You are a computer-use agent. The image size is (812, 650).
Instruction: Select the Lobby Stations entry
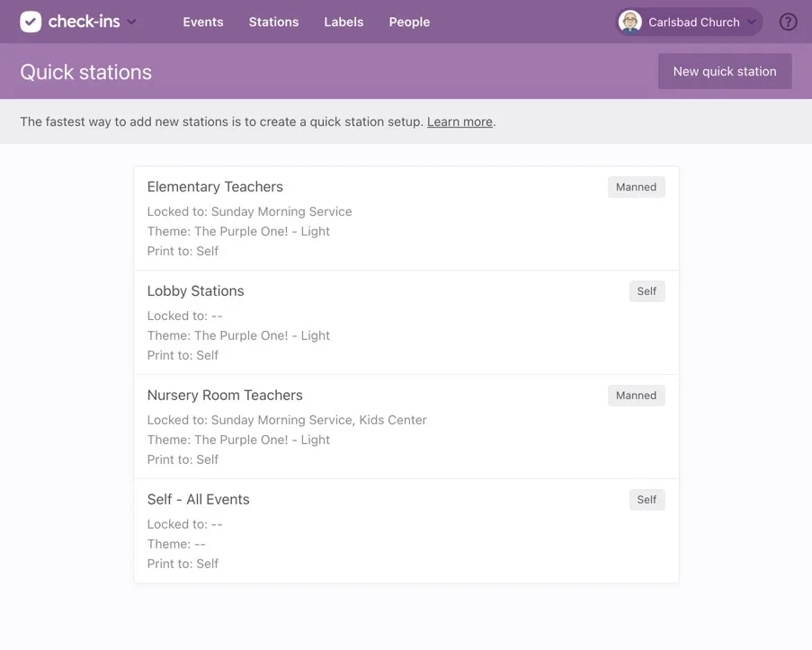point(195,291)
